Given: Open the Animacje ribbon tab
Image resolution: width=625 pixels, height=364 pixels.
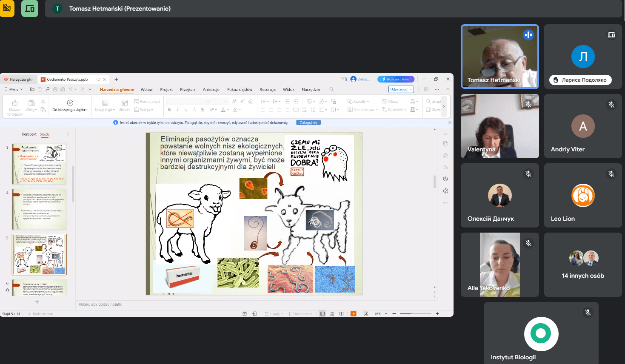Looking at the screenshot, I should 211,89.
